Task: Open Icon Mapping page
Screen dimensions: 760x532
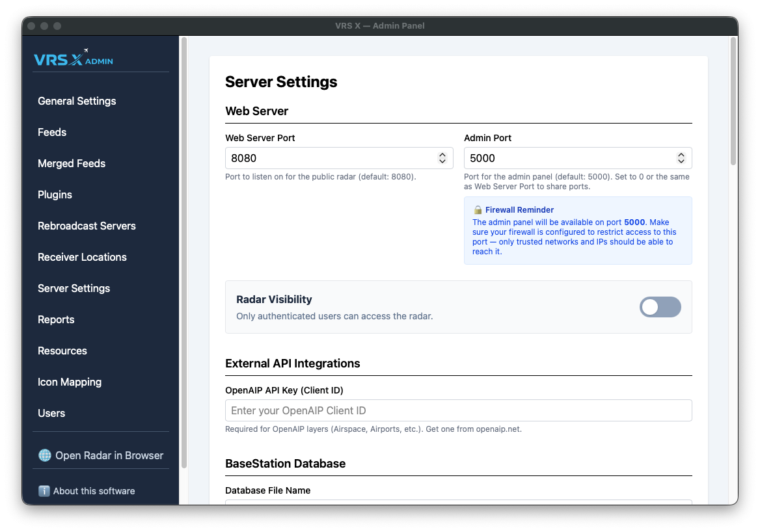Action: pyautogui.click(x=70, y=382)
